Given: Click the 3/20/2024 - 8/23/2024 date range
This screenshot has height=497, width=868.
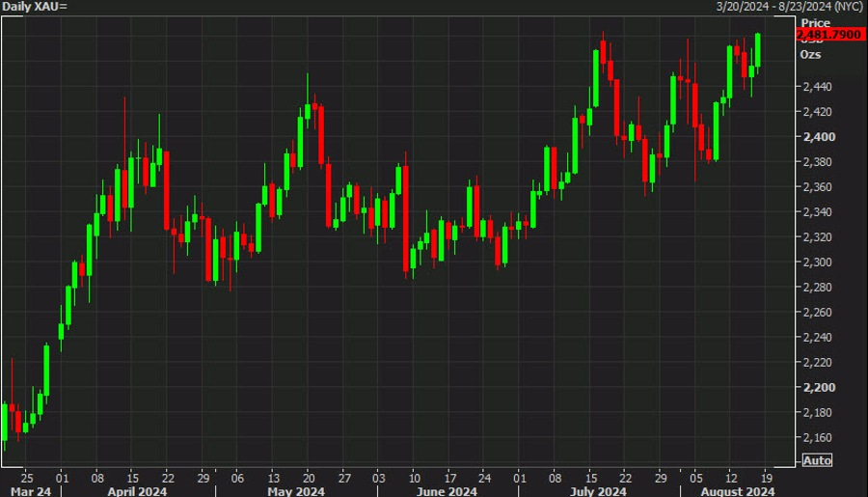Looking at the screenshot, I should (789, 7).
